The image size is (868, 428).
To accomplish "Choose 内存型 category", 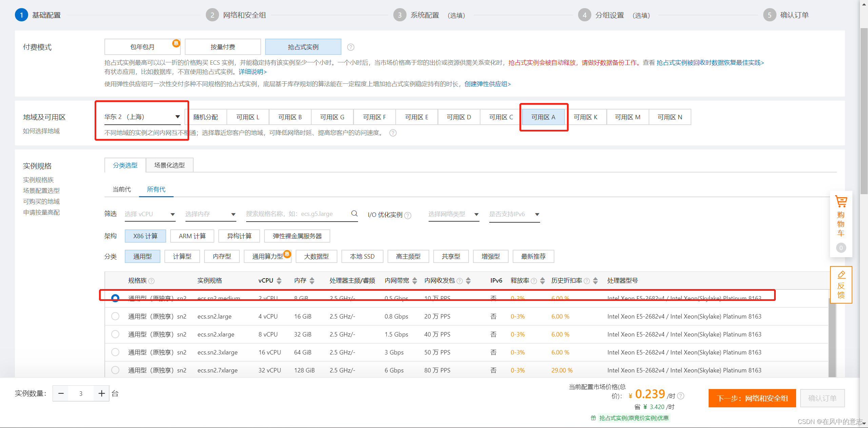I will (x=222, y=256).
